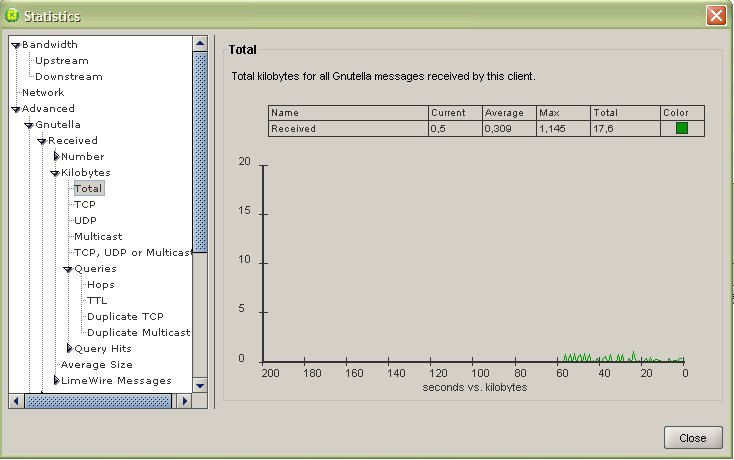Collapse the Queries tree node

[68, 269]
